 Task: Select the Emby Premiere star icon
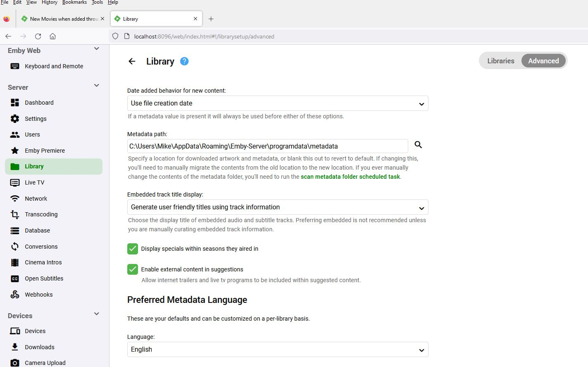pos(15,150)
